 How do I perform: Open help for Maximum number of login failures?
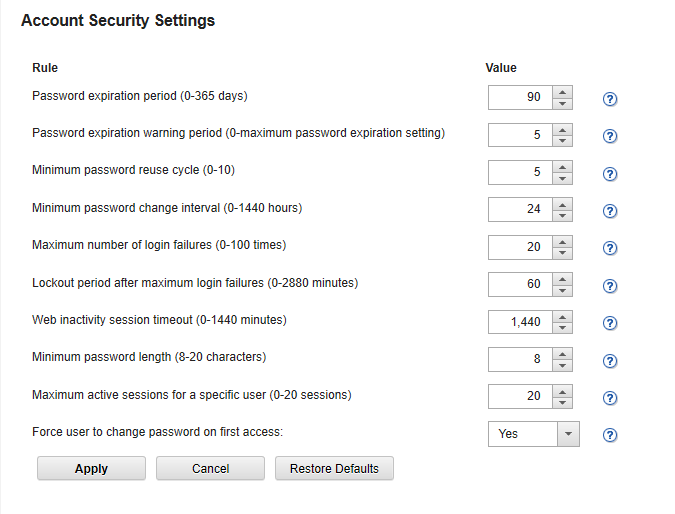click(x=610, y=248)
